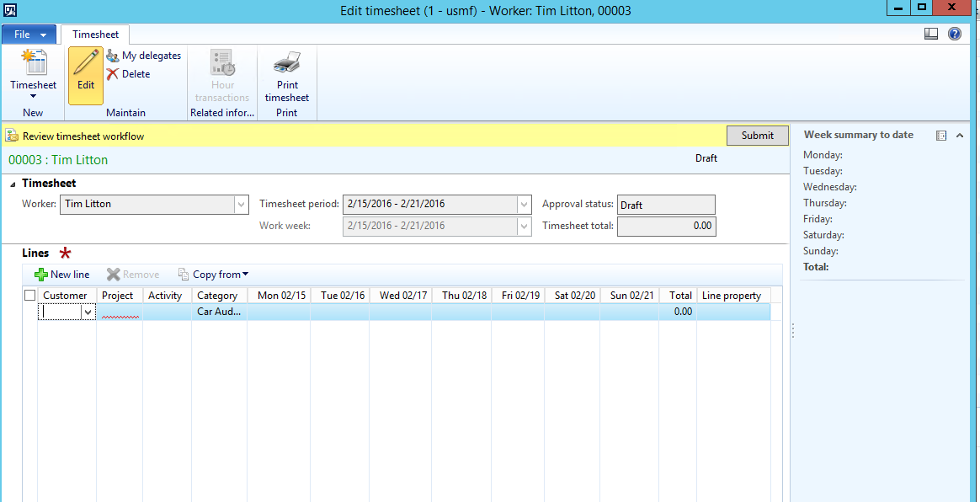
Task: Add a line with New line
Action: [x=62, y=275]
